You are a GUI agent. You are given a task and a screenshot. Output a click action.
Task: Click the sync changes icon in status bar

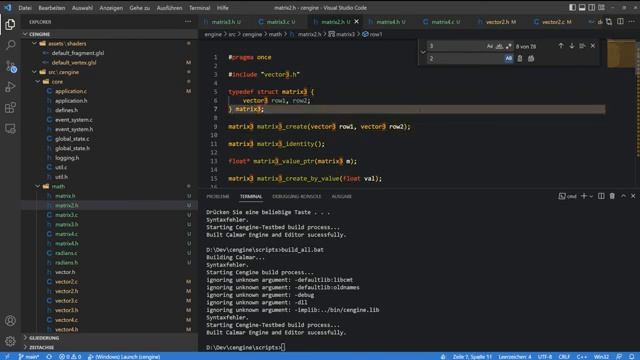pyautogui.click(x=49, y=356)
